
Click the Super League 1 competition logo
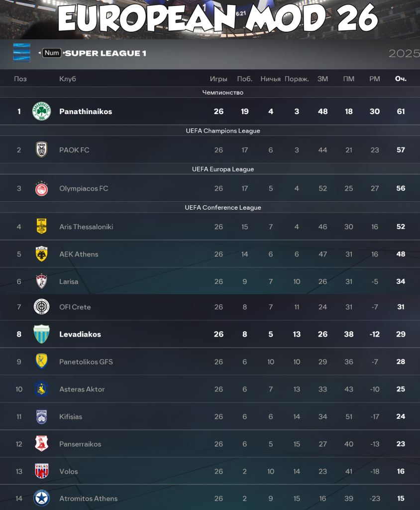pos(21,52)
